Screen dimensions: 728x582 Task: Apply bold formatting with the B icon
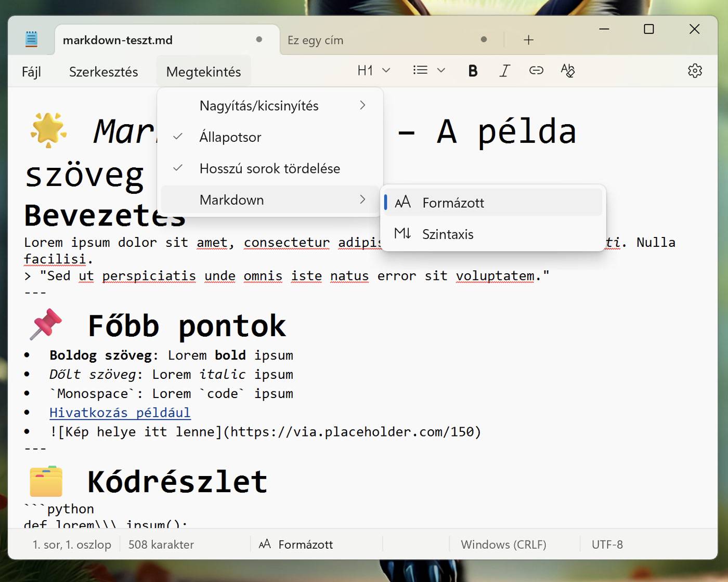(473, 71)
